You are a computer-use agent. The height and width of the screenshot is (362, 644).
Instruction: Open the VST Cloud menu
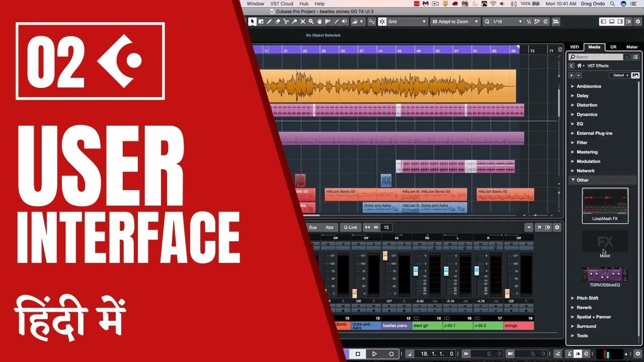coord(282,4)
